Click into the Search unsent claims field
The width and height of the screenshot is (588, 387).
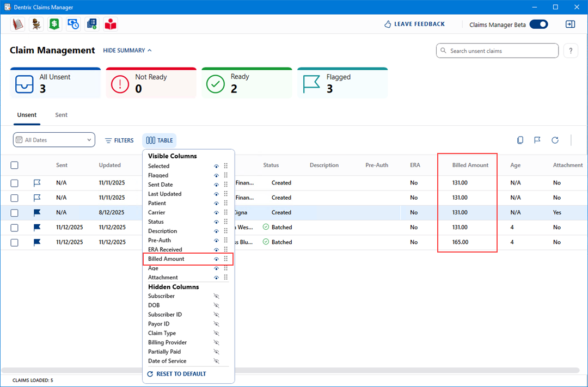pyautogui.click(x=497, y=51)
